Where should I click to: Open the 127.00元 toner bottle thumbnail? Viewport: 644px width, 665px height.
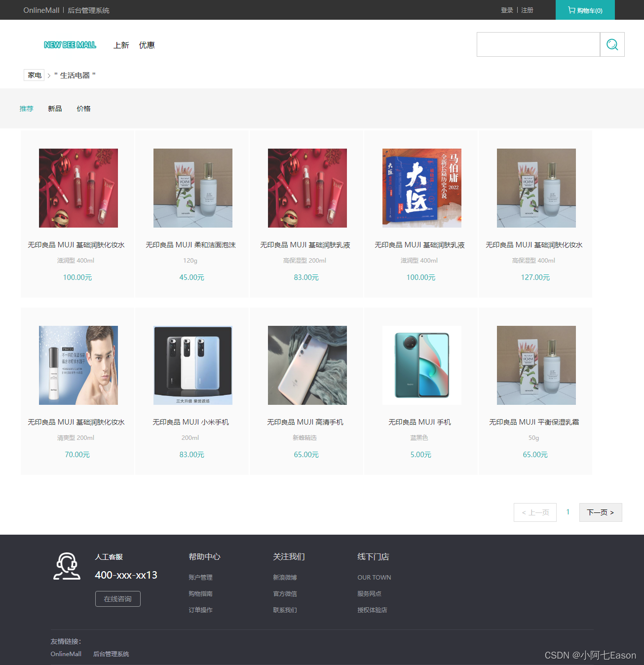tap(536, 188)
